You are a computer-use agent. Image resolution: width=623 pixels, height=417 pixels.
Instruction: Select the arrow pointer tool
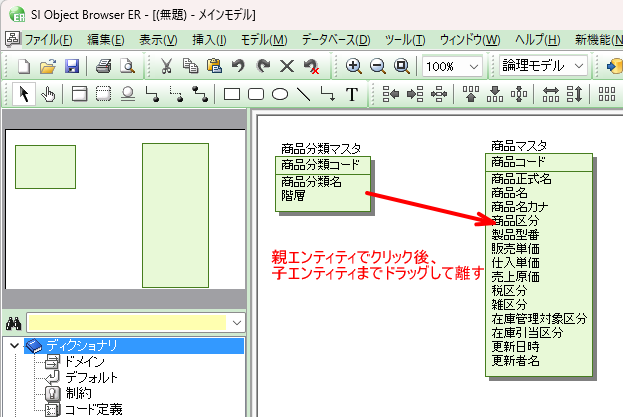coord(24,95)
